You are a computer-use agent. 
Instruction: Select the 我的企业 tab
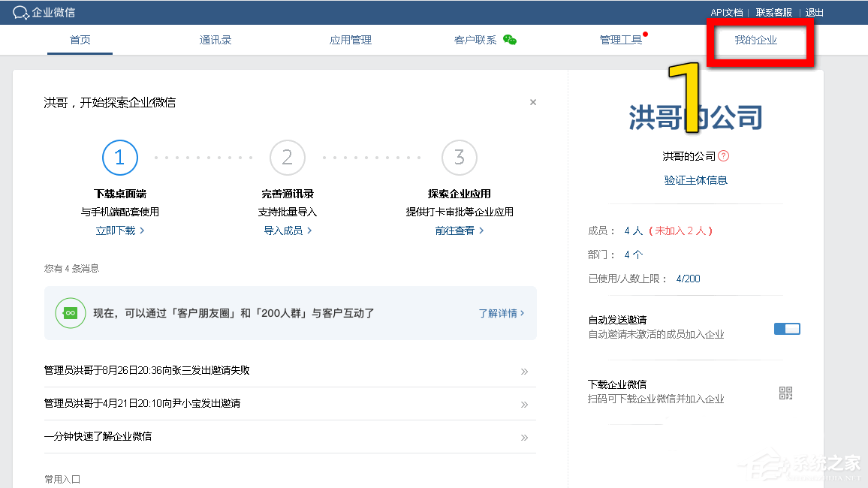[757, 40]
